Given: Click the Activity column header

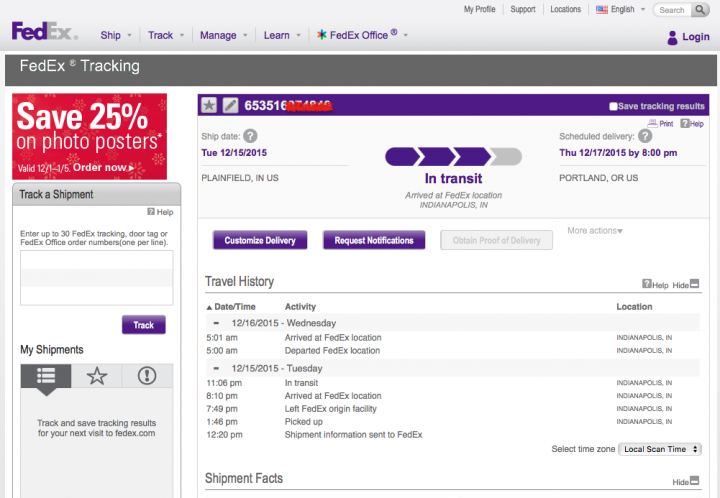Looking at the screenshot, I should pyautogui.click(x=300, y=307).
